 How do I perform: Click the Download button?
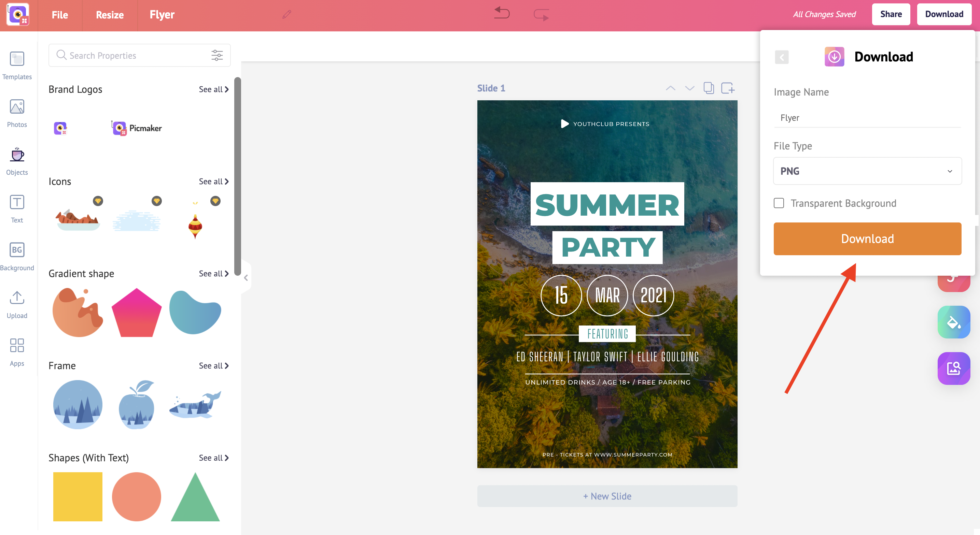pos(867,238)
